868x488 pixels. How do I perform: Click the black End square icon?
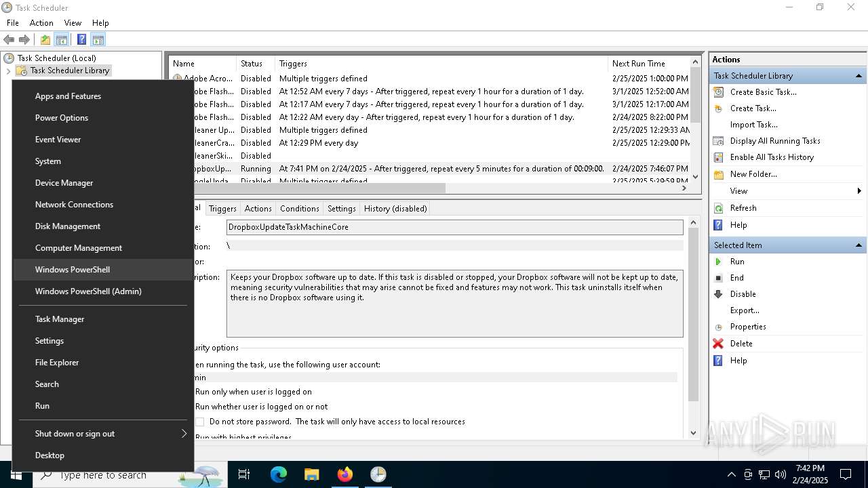[x=718, y=278]
